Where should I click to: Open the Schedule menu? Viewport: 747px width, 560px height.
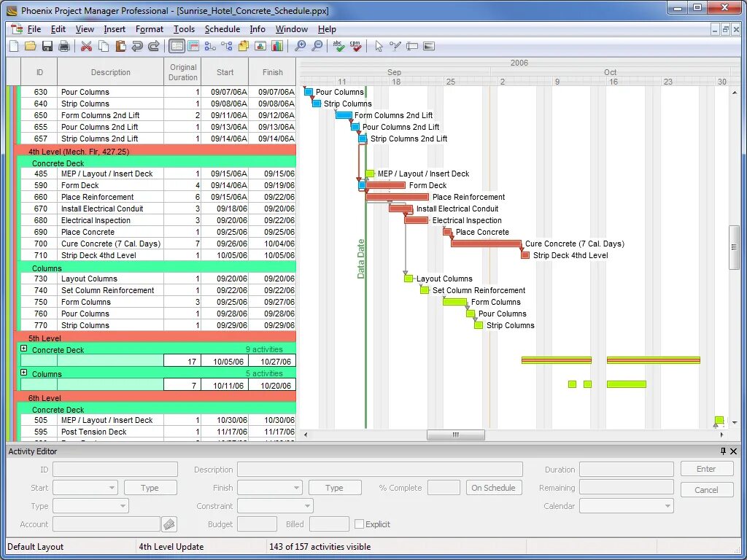(222, 29)
